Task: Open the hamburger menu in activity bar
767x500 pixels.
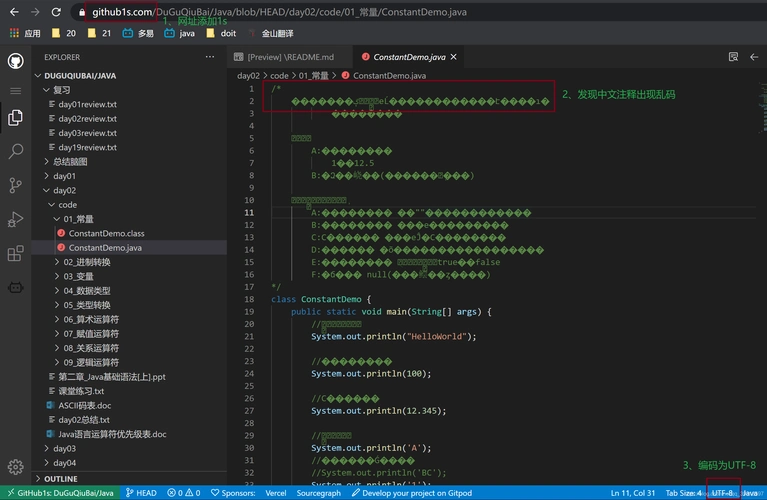Action: pos(16,90)
